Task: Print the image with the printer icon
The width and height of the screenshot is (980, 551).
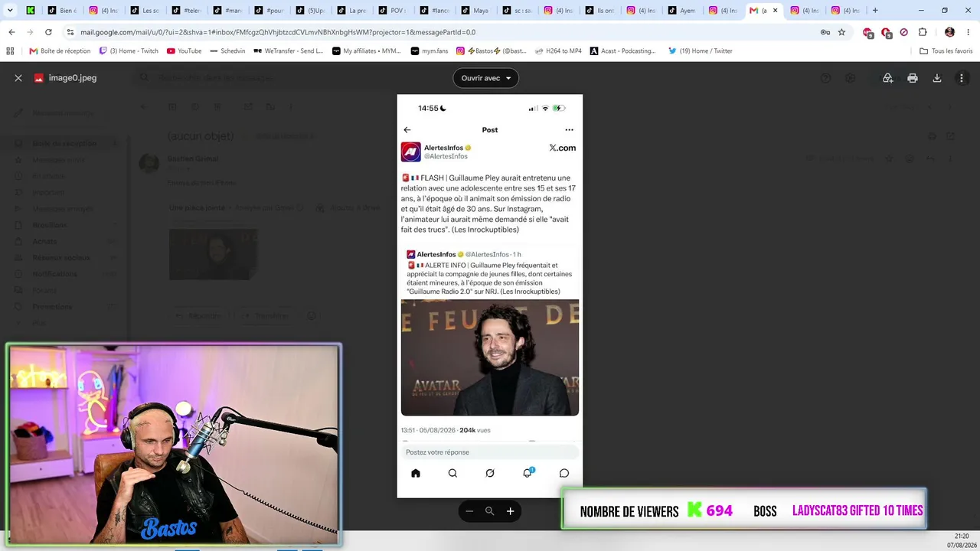Action: [x=913, y=78]
